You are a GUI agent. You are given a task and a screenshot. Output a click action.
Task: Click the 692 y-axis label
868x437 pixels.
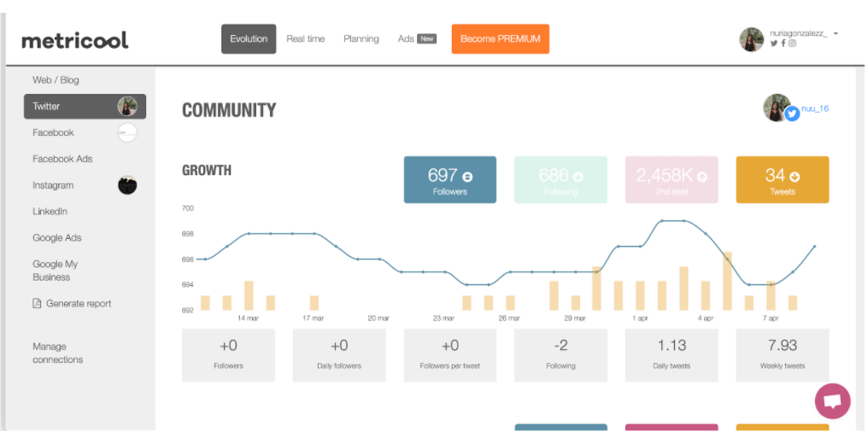[188, 310]
